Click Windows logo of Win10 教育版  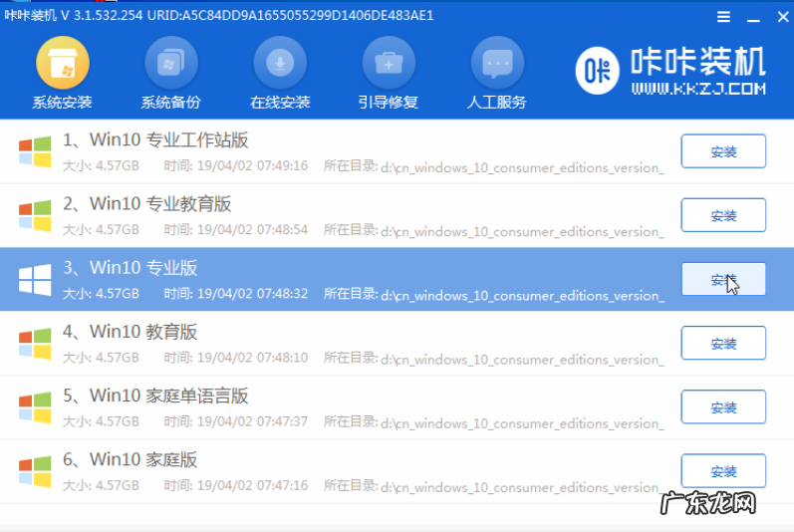click(35, 344)
